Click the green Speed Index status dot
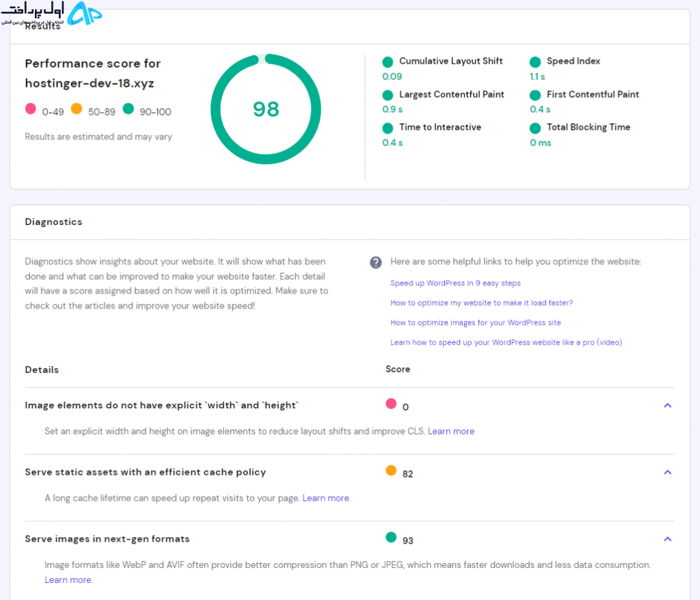Viewport: 700px width, 600px height. 535,62
